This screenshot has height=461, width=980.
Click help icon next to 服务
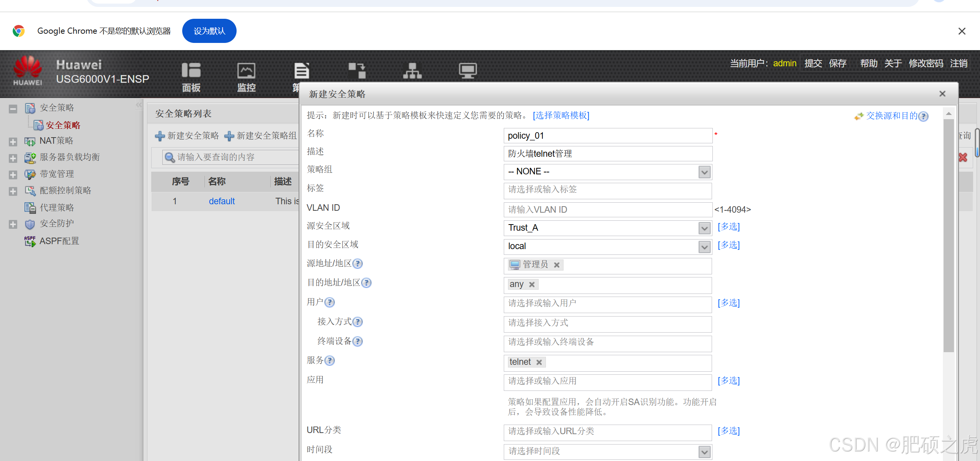[330, 361]
